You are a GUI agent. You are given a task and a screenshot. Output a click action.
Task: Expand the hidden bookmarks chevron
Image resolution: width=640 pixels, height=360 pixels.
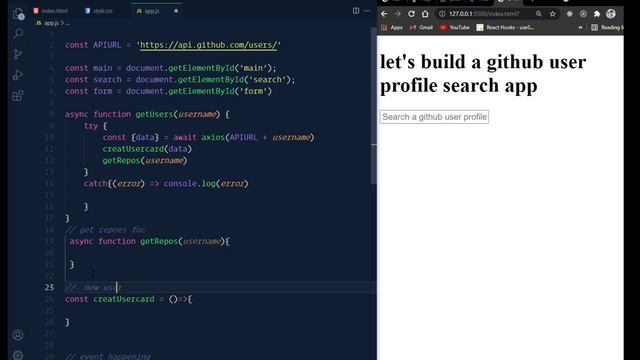[x=580, y=27]
